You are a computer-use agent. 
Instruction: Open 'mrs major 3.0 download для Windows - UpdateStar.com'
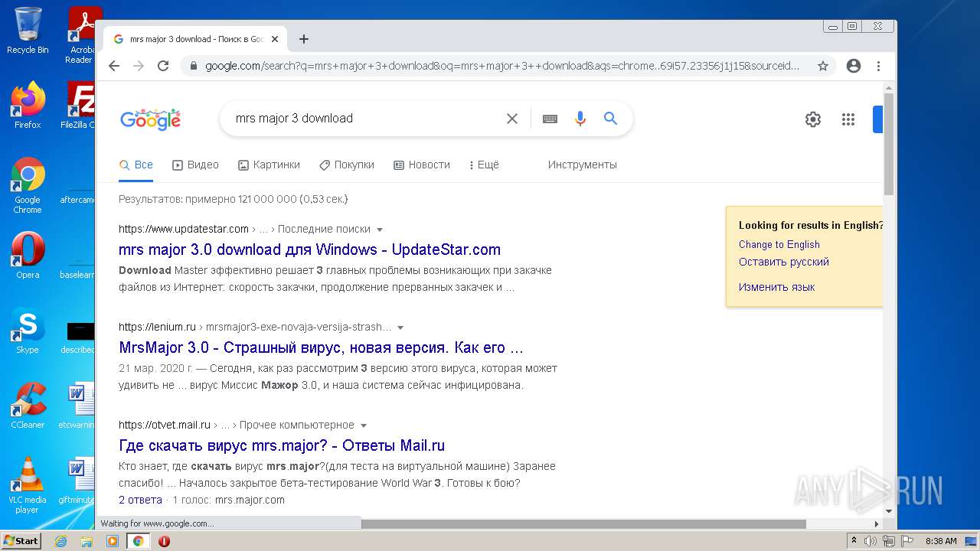pos(309,249)
